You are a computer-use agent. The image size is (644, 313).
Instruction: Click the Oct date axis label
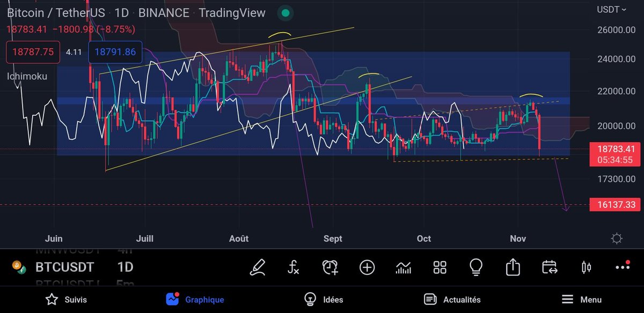pos(423,239)
